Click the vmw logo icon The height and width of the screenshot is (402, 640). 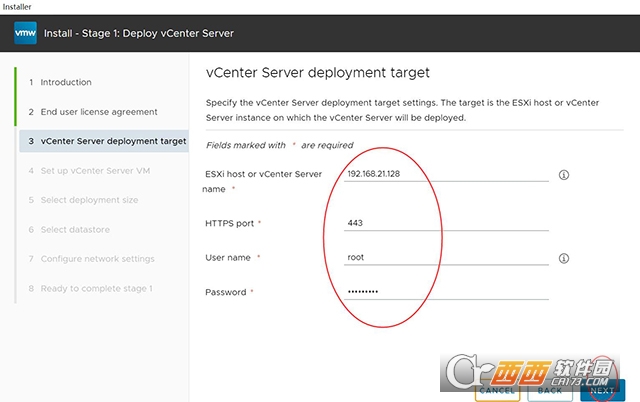[25, 33]
